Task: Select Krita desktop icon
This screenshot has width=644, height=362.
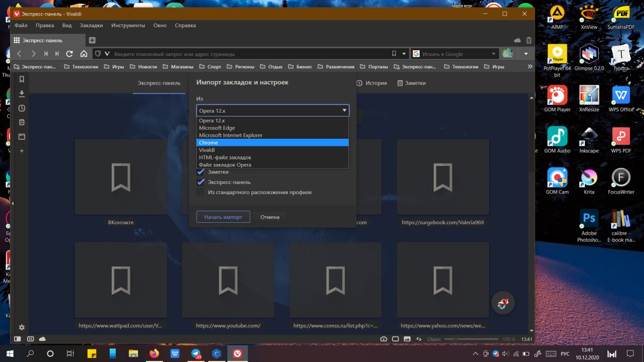Action: tap(589, 182)
